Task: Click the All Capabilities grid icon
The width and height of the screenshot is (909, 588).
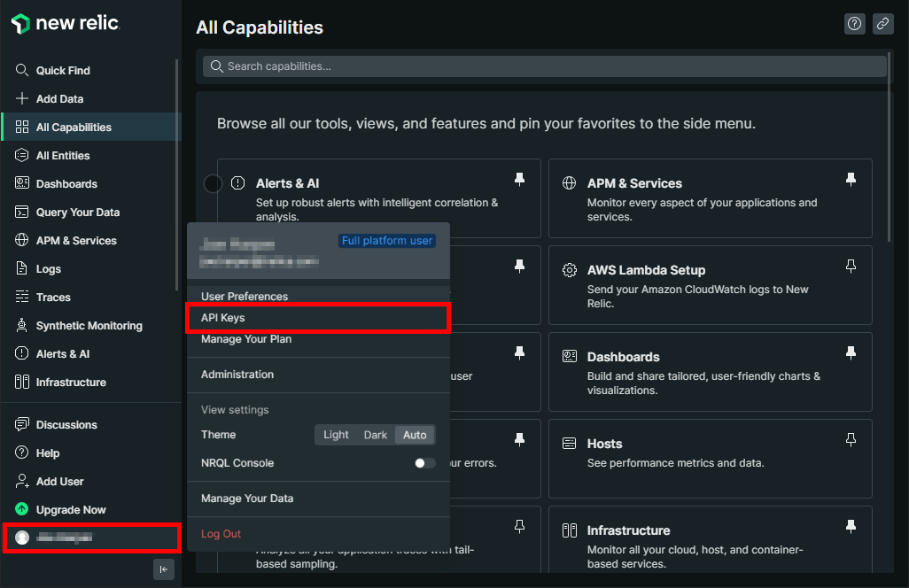Action: pyautogui.click(x=22, y=127)
